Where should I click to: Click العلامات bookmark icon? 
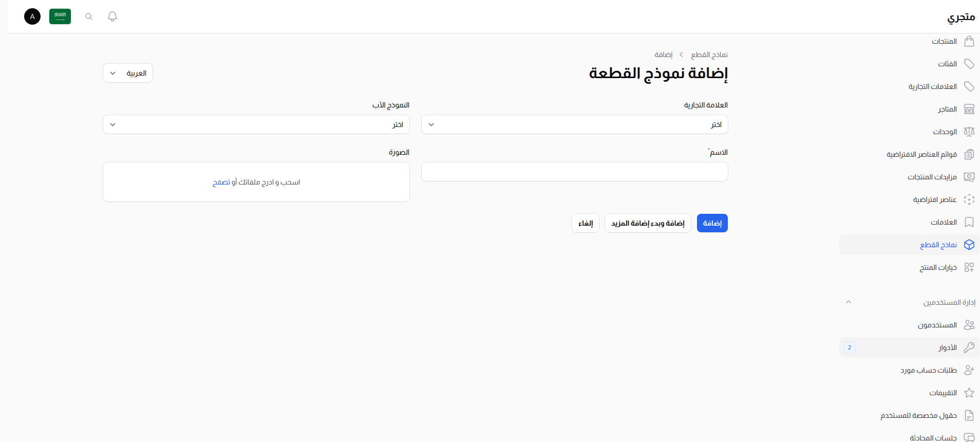tap(969, 222)
